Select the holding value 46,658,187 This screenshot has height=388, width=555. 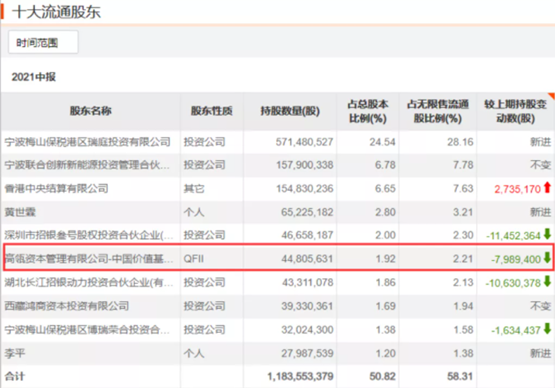click(x=307, y=235)
